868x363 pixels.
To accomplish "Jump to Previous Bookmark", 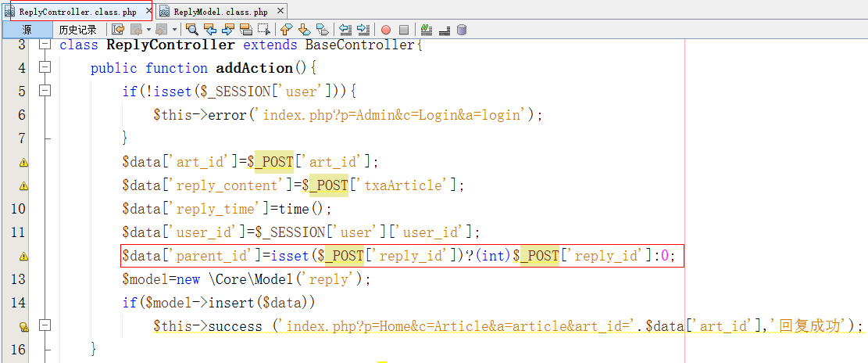I will 287,30.
